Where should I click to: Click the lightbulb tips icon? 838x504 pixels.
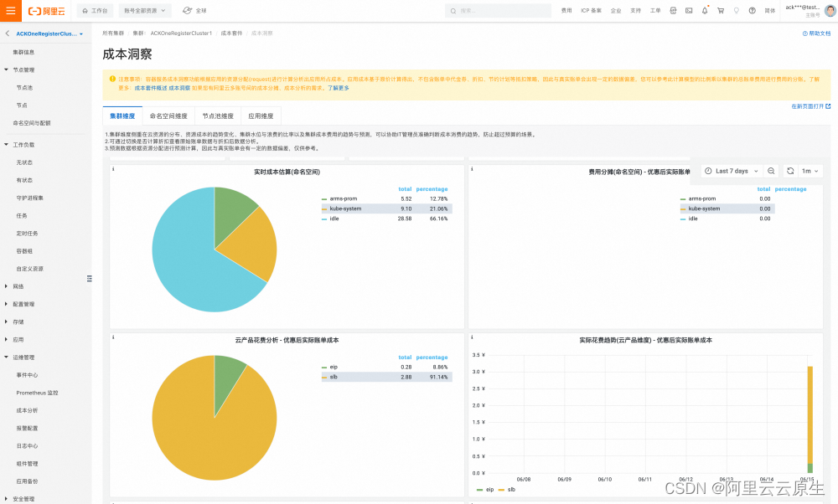point(737,11)
